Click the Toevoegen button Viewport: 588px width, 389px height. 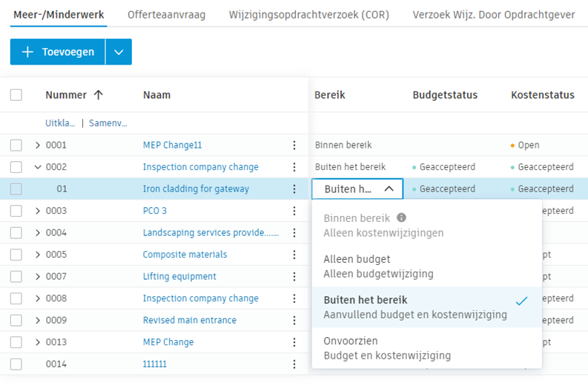coord(58,52)
